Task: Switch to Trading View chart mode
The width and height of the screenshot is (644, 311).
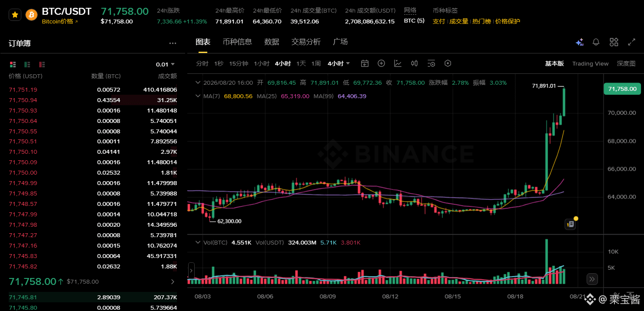Action: pos(590,63)
